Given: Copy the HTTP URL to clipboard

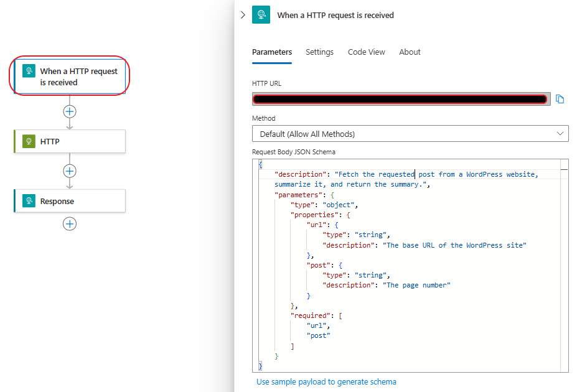Looking at the screenshot, I should [560, 99].
